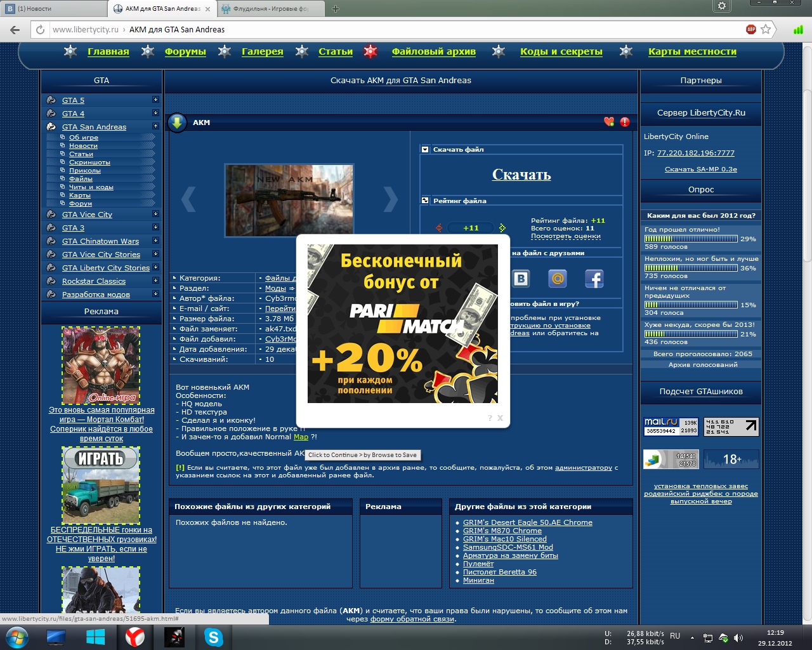Image resolution: width=812 pixels, height=650 pixels.
Task: Open the server IP 77.220.182.196:7777 link
Action: [x=696, y=153]
